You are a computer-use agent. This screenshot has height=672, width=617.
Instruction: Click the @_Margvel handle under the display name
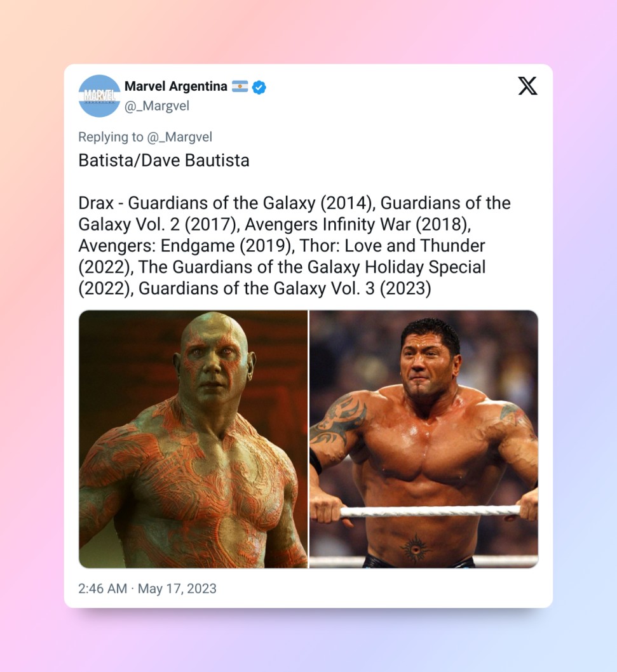tap(156, 106)
